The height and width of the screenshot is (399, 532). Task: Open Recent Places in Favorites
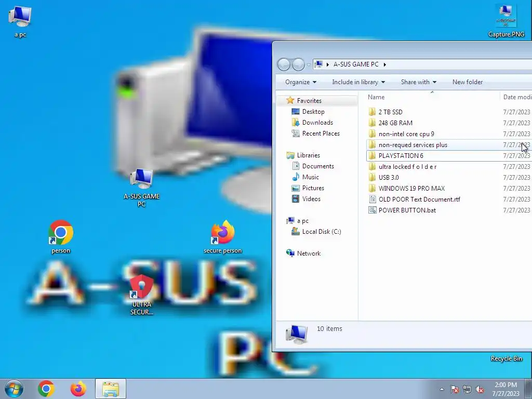(x=321, y=134)
